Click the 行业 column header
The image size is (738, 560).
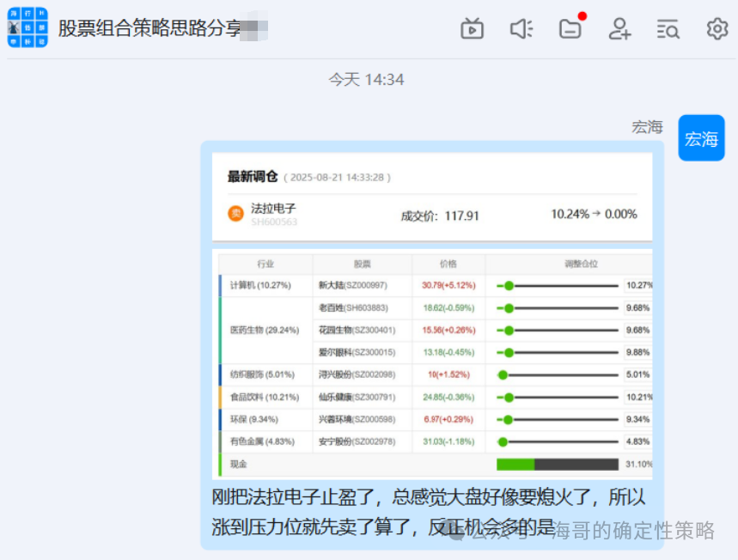pos(265,264)
